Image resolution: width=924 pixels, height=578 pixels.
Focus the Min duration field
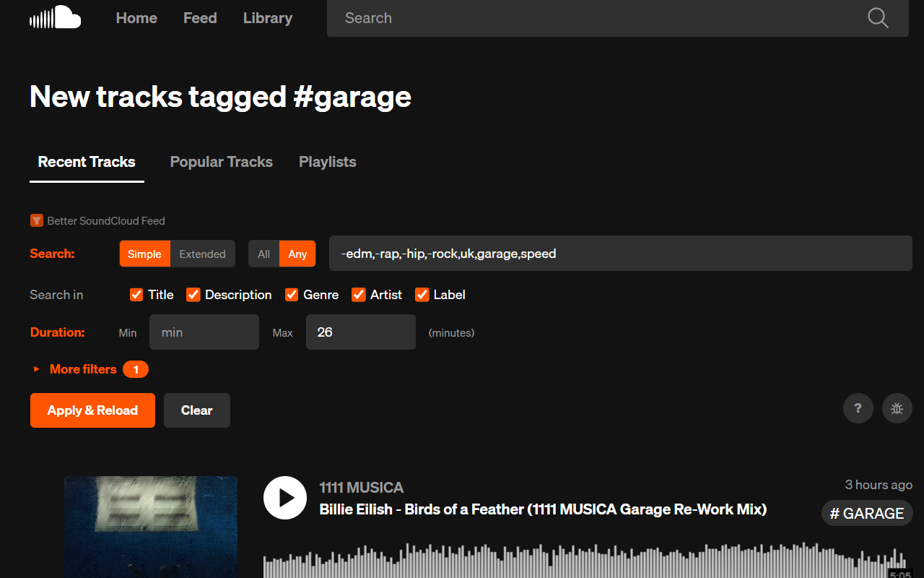pos(204,332)
